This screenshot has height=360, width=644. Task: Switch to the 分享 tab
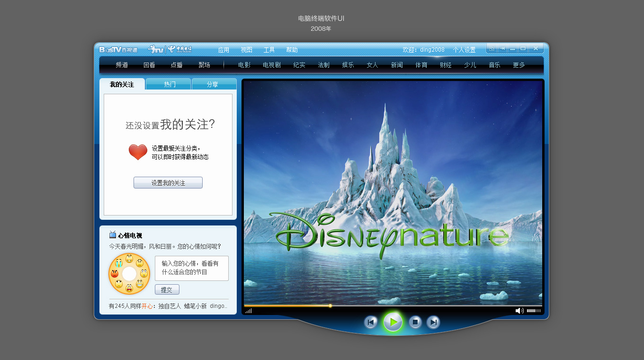[213, 84]
